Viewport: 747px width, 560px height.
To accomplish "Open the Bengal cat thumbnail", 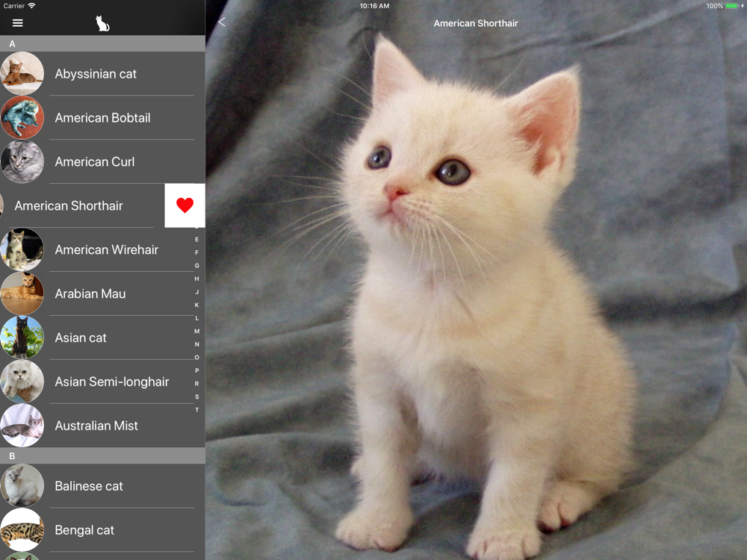I will click(x=22, y=529).
